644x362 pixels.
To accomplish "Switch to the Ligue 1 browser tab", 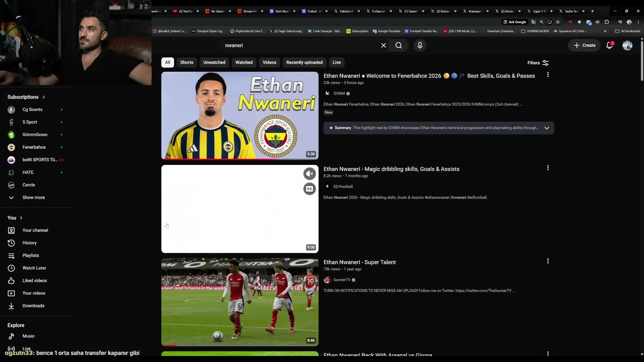I will pos(539,11).
